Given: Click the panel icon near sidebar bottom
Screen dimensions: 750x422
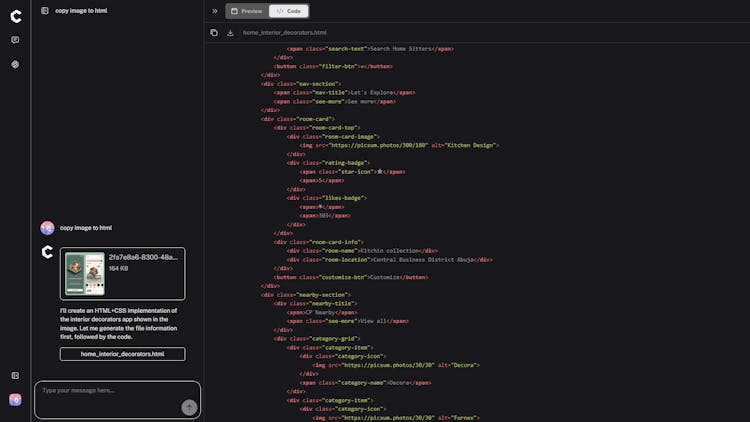Looking at the screenshot, I should 15,376.
